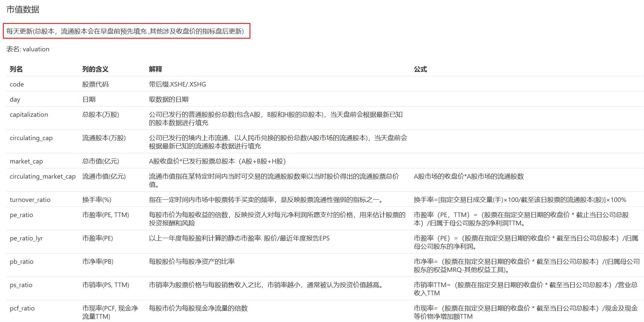Click the 列名 column header

click(x=16, y=69)
